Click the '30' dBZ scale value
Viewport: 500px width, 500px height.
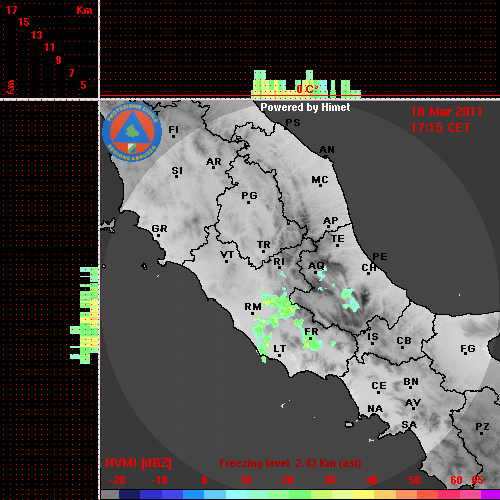pos(329,480)
